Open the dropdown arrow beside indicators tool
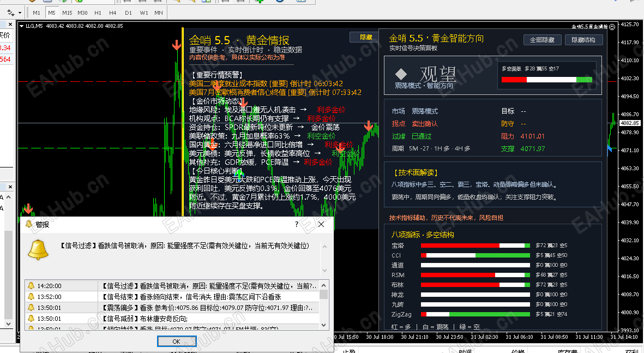Screen dimensions: 644x353 20,13
